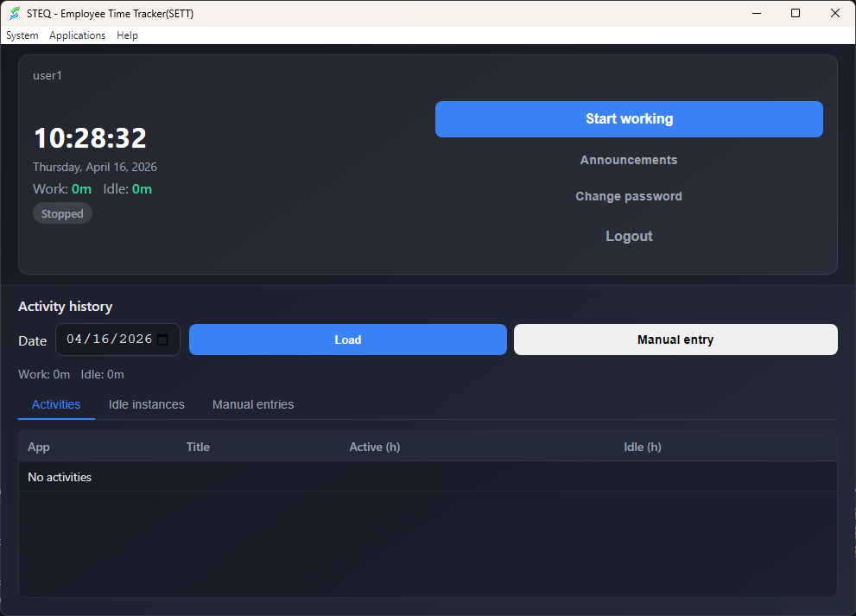The width and height of the screenshot is (856, 616).
Task: Click the date input showing 04/16/2026
Action: [x=118, y=340]
